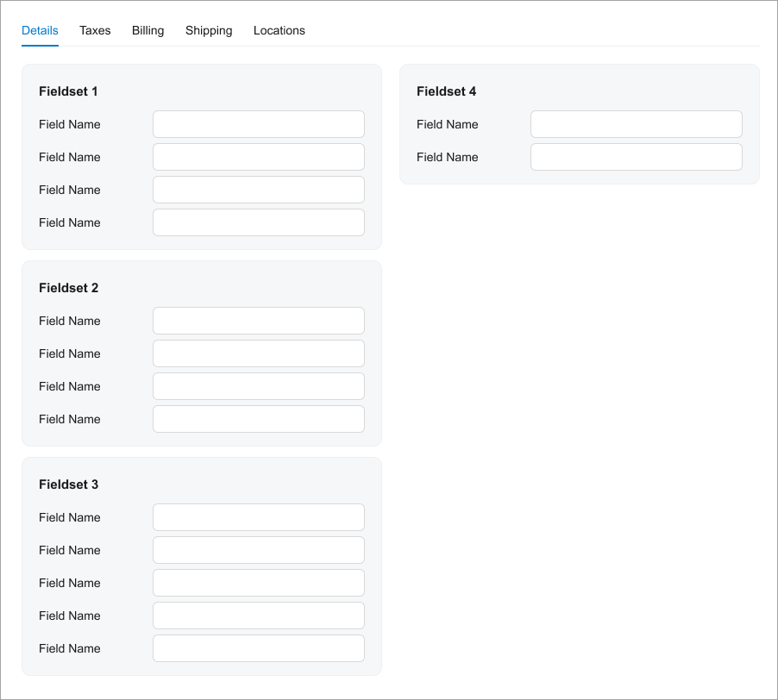The height and width of the screenshot is (700, 778).
Task: Select the third field in Fieldset 2
Action: tap(258, 386)
